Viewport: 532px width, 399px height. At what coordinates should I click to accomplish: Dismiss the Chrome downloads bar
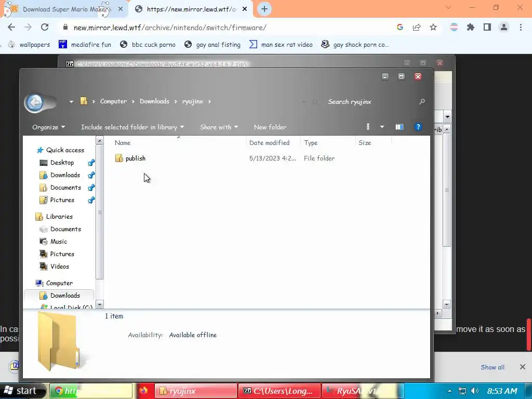(x=523, y=367)
